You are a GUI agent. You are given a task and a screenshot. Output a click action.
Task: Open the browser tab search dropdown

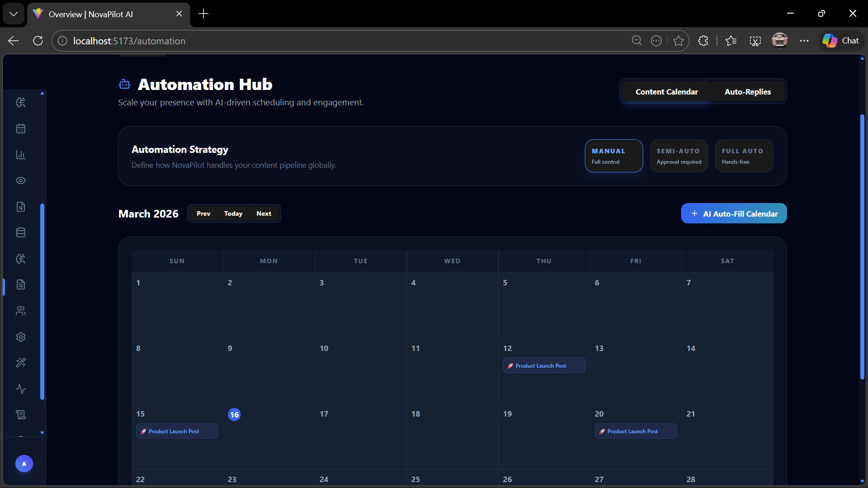[x=14, y=14]
